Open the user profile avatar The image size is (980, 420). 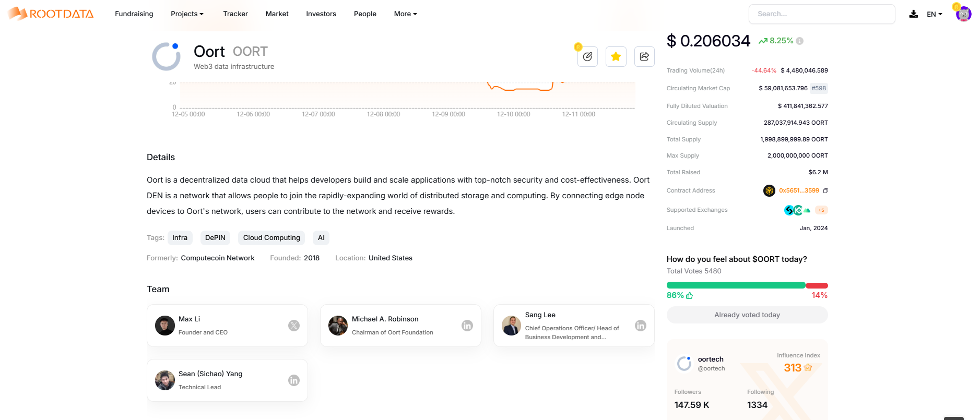[x=963, y=14]
